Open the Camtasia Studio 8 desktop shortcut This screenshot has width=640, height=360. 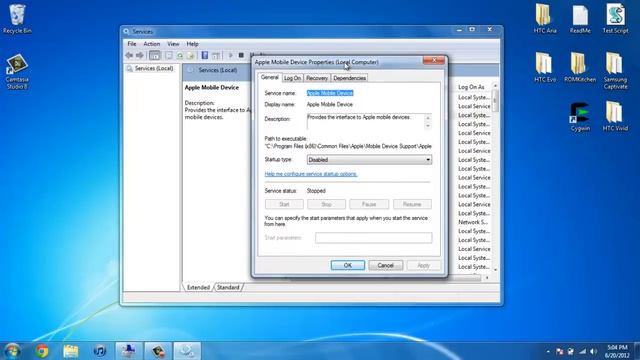(17, 71)
